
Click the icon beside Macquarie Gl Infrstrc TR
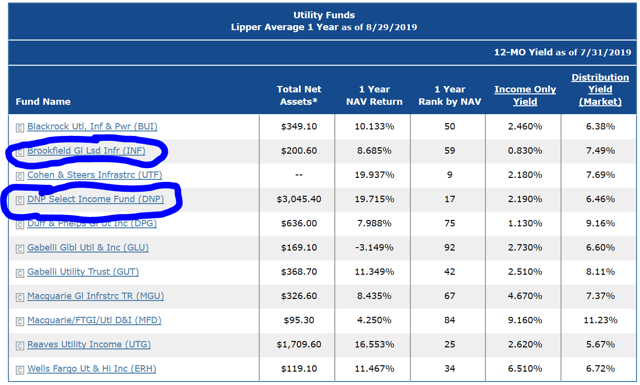(20, 298)
